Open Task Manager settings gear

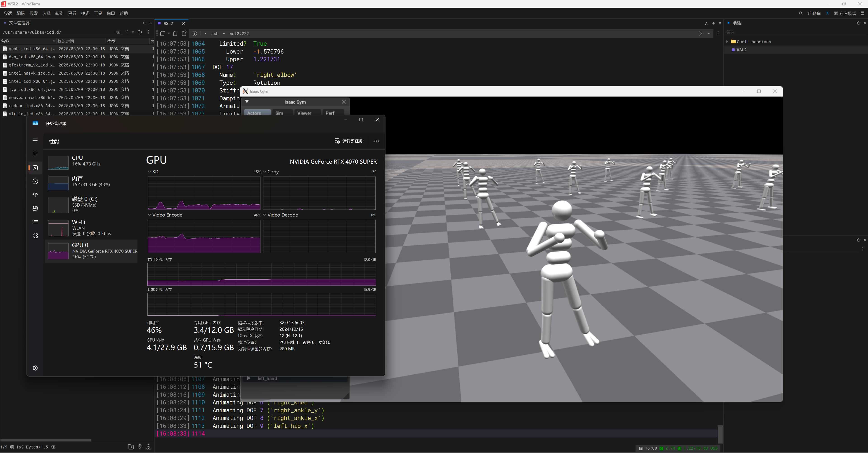pos(35,368)
